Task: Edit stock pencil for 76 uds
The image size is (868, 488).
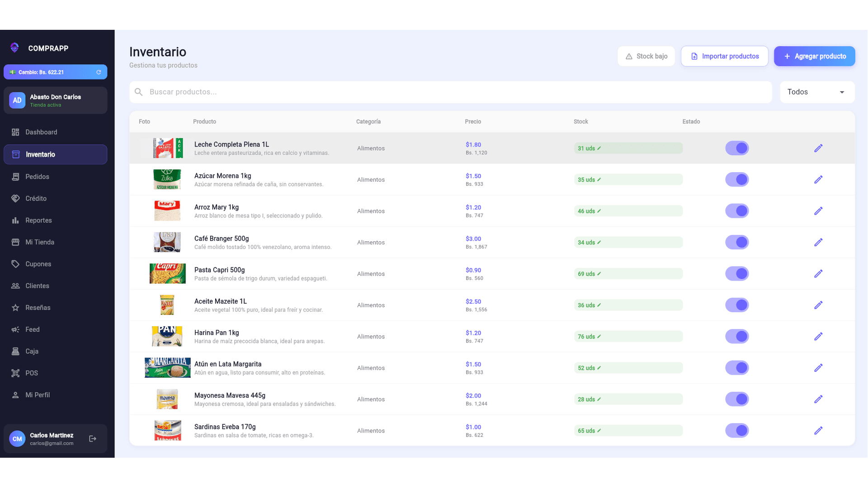Action: pyautogui.click(x=599, y=337)
